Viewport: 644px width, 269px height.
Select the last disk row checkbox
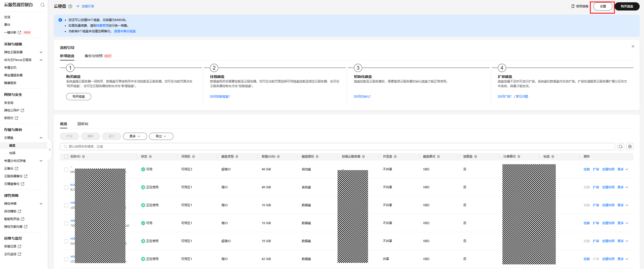pos(66,259)
